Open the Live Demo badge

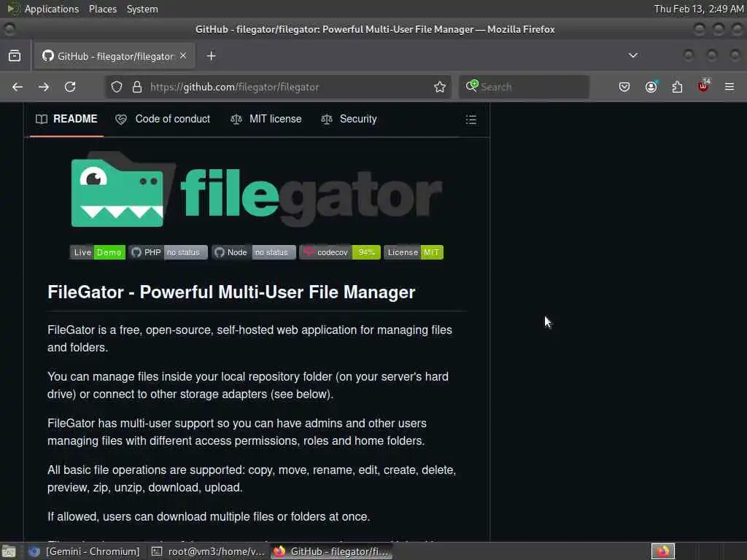click(98, 252)
